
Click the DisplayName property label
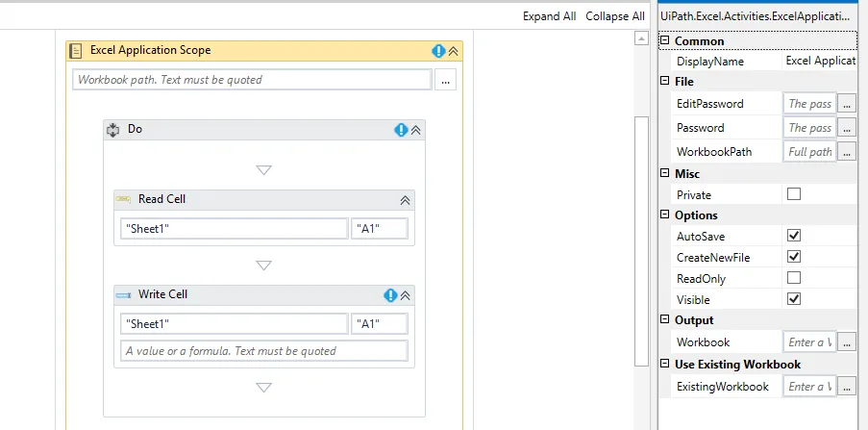710,62
